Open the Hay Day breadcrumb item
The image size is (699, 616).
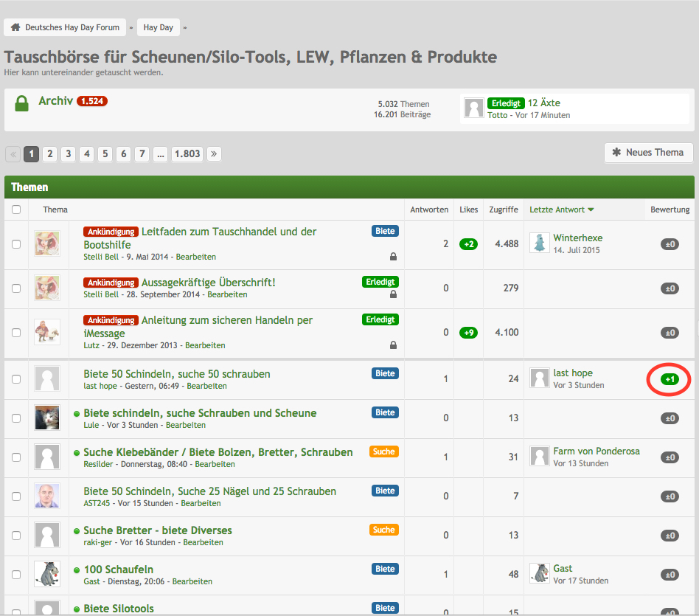158,27
